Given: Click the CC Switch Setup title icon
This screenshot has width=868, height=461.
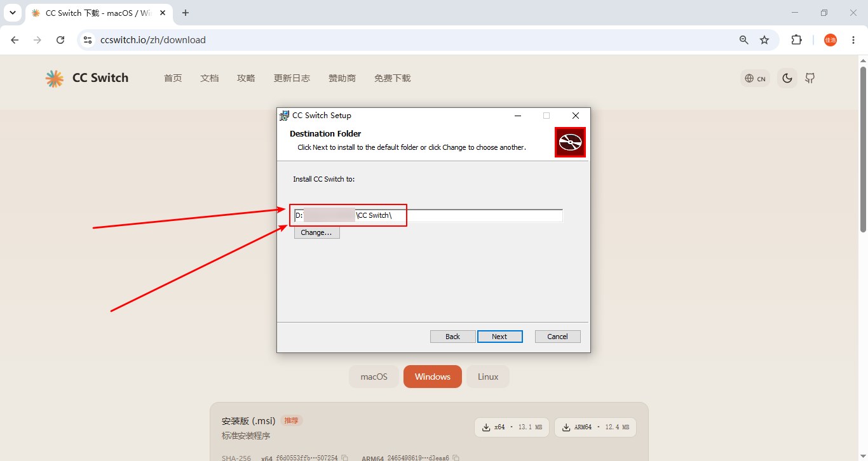Looking at the screenshot, I should 285,115.
